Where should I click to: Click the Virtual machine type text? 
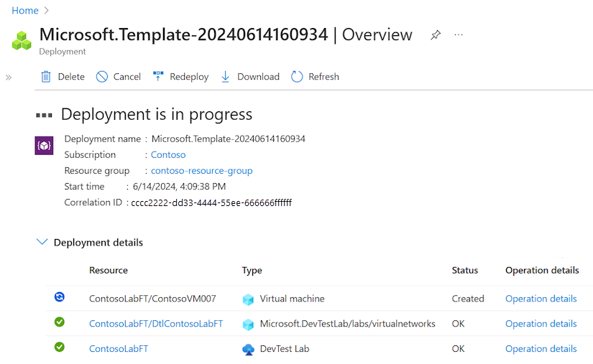tap(292, 299)
